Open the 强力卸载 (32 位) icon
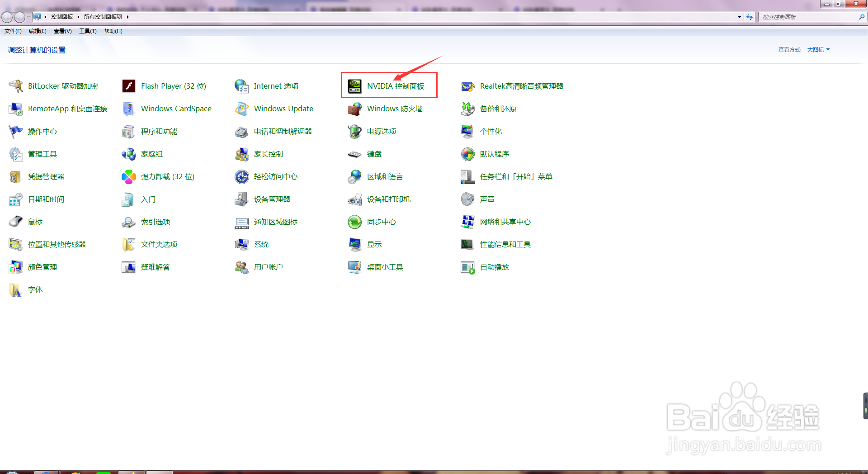The image size is (868, 474). 129,176
